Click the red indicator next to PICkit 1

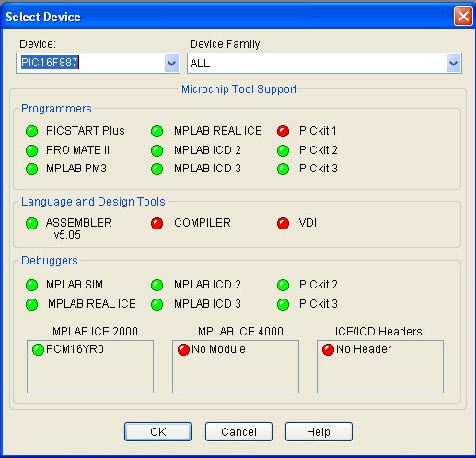tap(283, 131)
